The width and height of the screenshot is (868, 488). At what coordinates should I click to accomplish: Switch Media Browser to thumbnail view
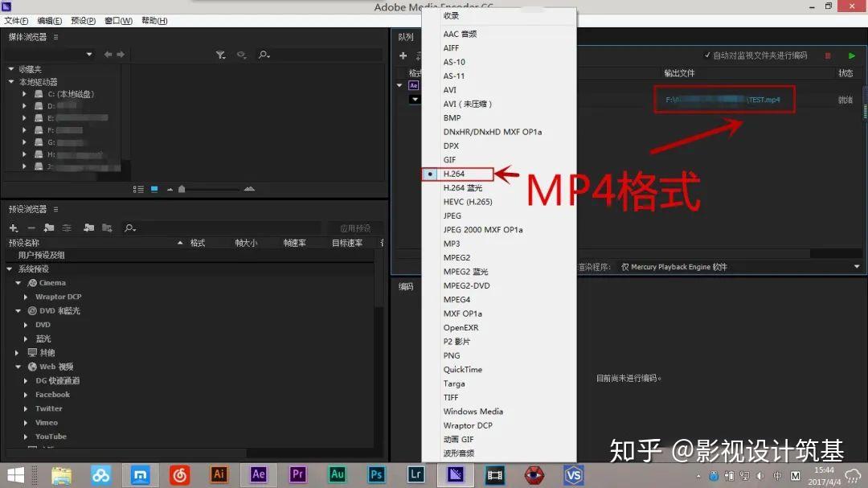pos(154,190)
